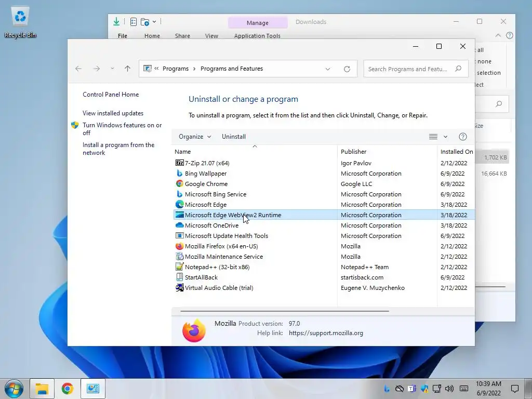Screen dimensions: 532x399
Task: Collapse the ribbon in Downloads window
Action: [498, 35]
